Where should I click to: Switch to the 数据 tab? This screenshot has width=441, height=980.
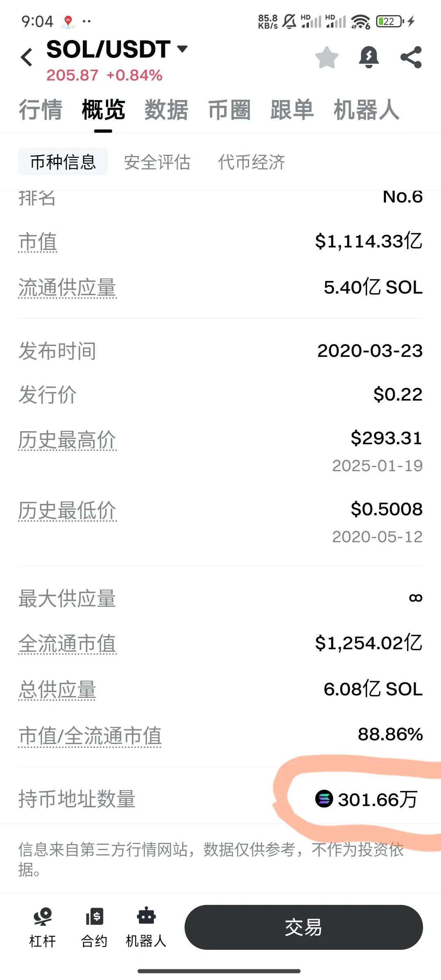point(166,109)
